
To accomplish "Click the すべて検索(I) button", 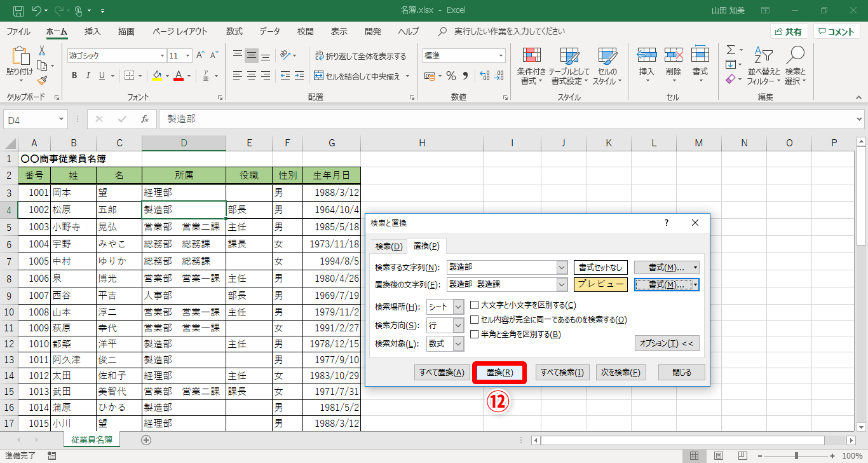I will point(562,372).
